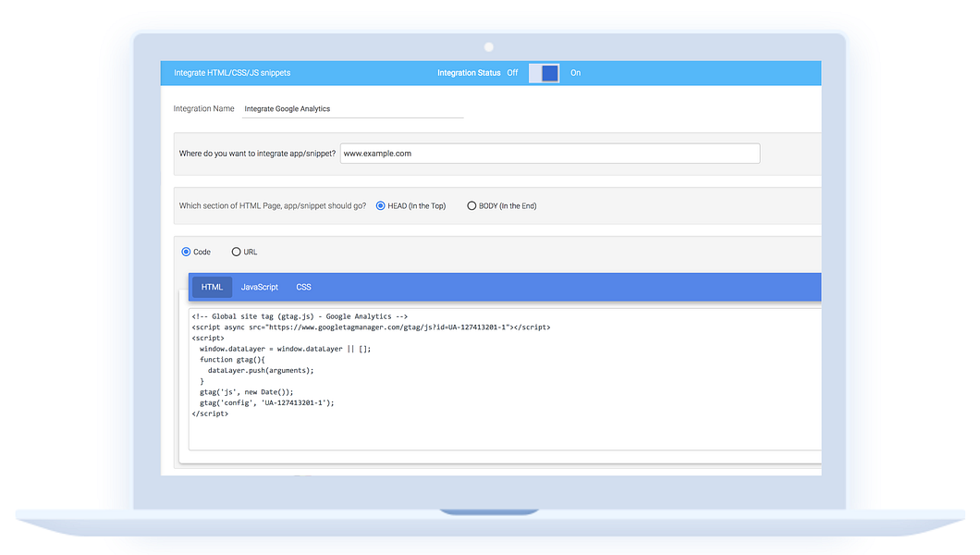Click the Integration Name input field
This screenshot has width=980, height=555.
click(x=352, y=109)
